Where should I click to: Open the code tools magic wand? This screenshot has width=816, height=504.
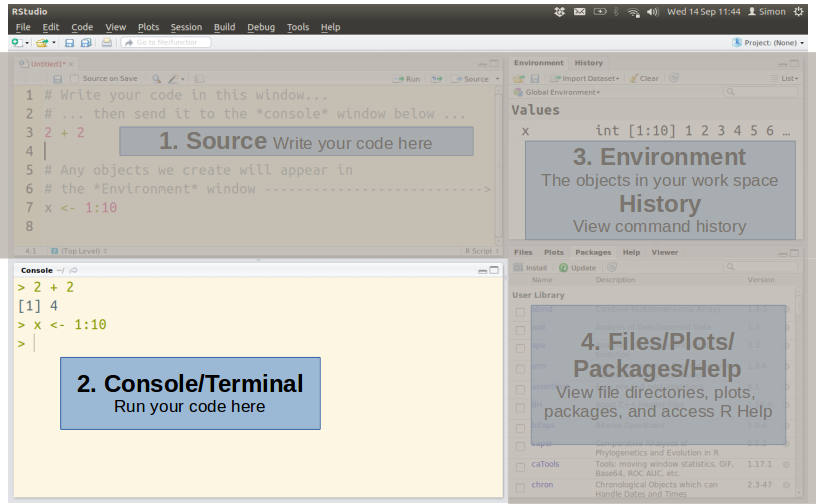pos(175,79)
